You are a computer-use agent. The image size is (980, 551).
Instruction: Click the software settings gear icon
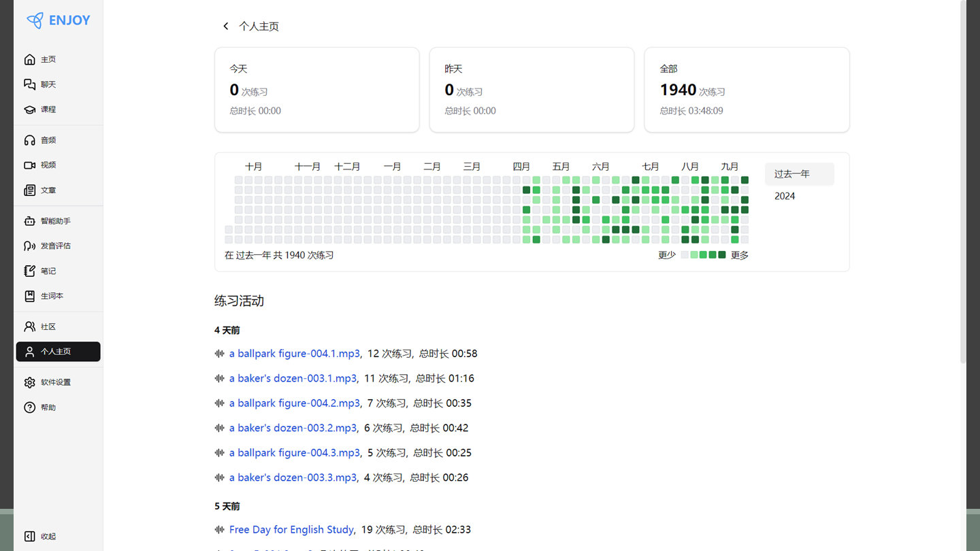click(x=29, y=382)
